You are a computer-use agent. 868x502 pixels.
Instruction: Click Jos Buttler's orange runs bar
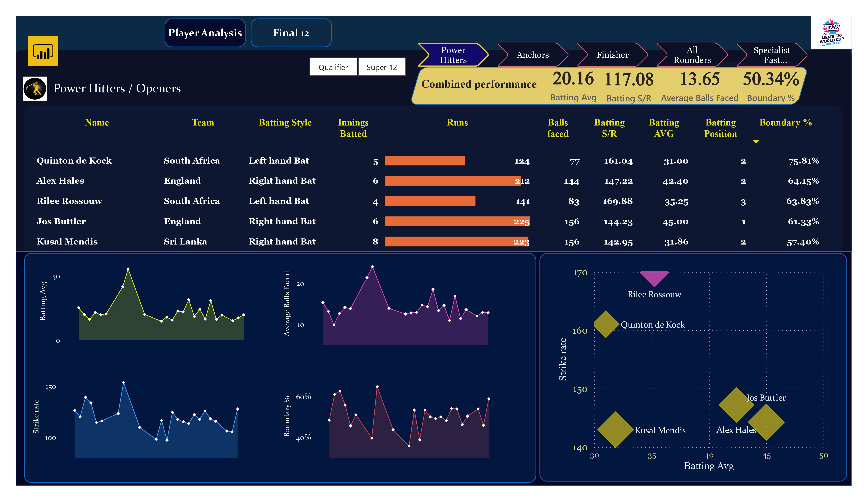coord(448,221)
